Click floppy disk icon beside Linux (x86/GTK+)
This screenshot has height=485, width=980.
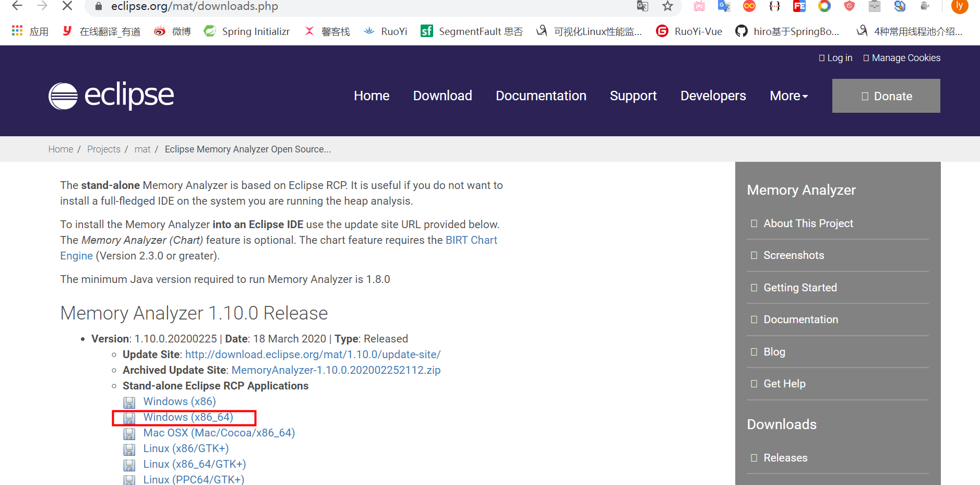tap(129, 449)
